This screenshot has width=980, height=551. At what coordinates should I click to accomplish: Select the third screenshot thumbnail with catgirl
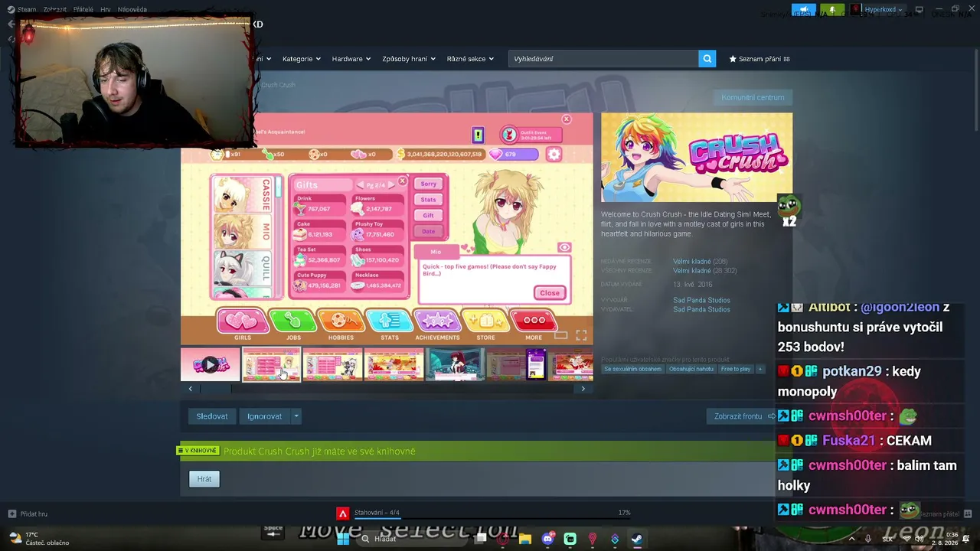tap(332, 365)
